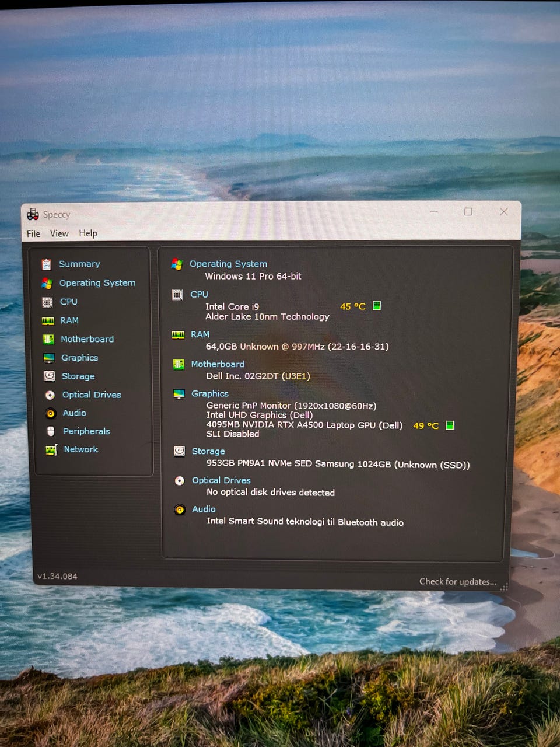Click the Optical Drives disc icon in sidebar
560x747 pixels.
point(50,395)
